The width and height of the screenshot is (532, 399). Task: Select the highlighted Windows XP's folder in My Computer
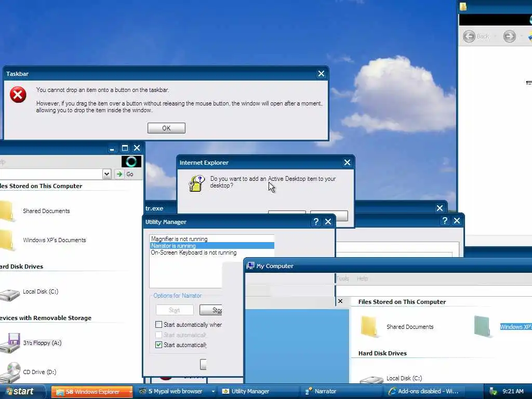[x=516, y=327]
